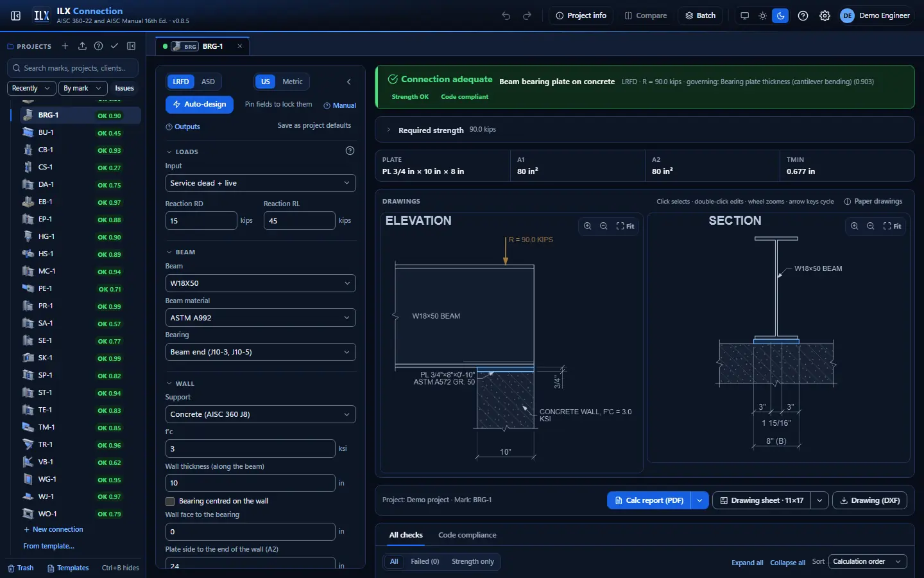
Task: Click the Reaction RD input field
Action: 201,220
